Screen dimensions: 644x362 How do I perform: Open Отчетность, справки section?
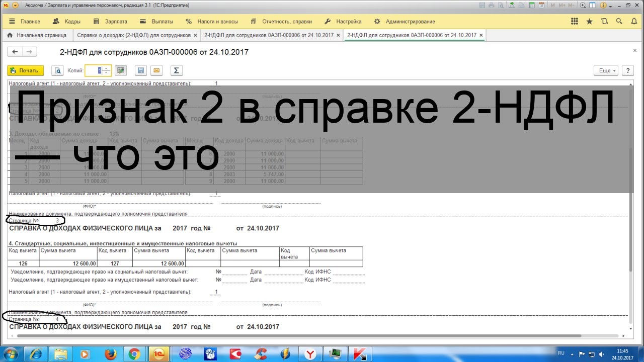pos(281,22)
